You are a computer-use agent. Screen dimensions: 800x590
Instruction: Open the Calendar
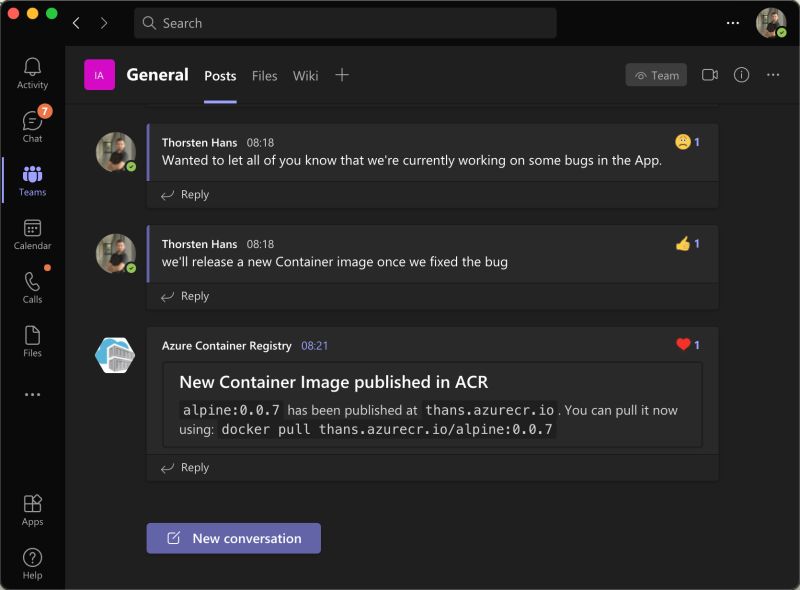tap(32, 235)
